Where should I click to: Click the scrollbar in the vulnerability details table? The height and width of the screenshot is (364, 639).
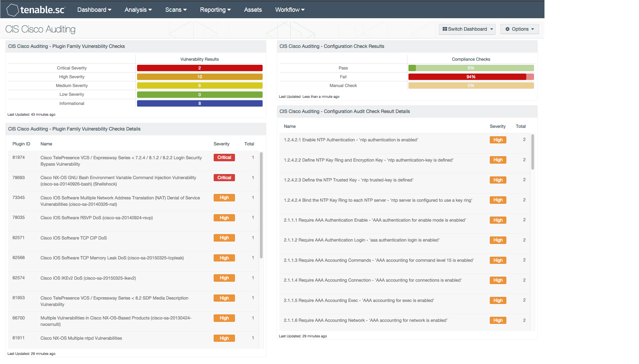point(261,205)
